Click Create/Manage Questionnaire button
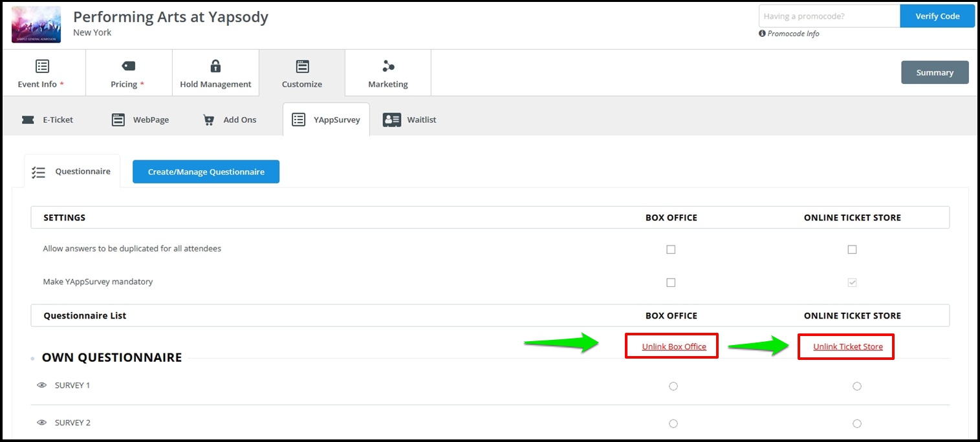 pyautogui.click(x=206, y=172)
